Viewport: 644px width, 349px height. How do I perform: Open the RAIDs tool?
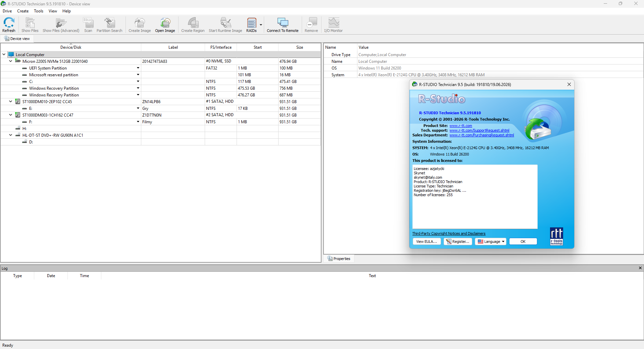[252, 25]
